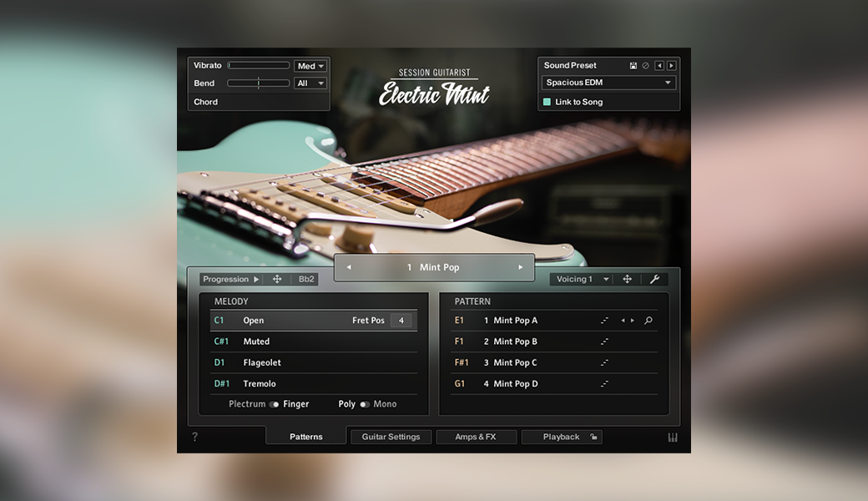Switch to the Patterns tab
Viewport: 868px width, 501px height.
coord(306,437)
